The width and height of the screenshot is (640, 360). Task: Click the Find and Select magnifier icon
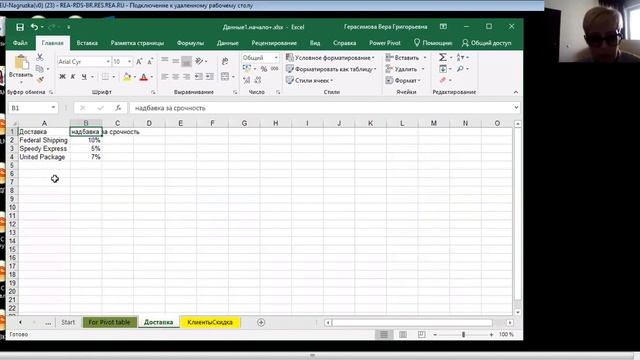coord(460,69)
